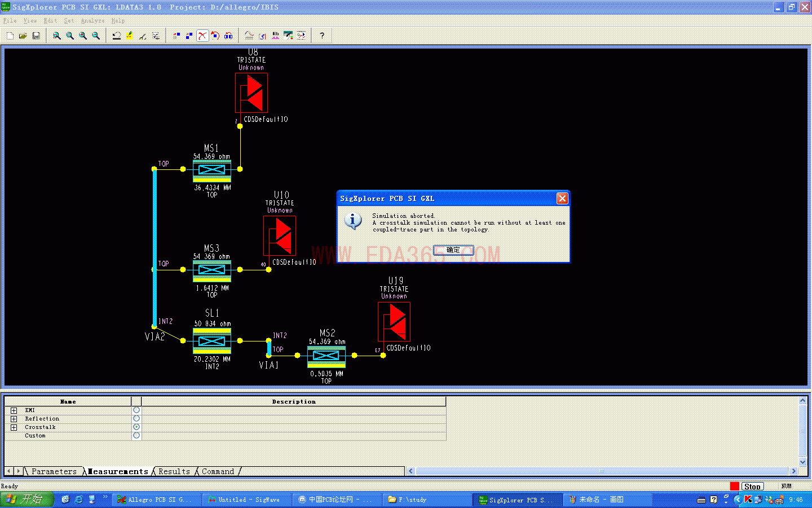Click the magenta pulse stimulus toolbar icon
The image size is (812, 508).
(x=275, y=36)
